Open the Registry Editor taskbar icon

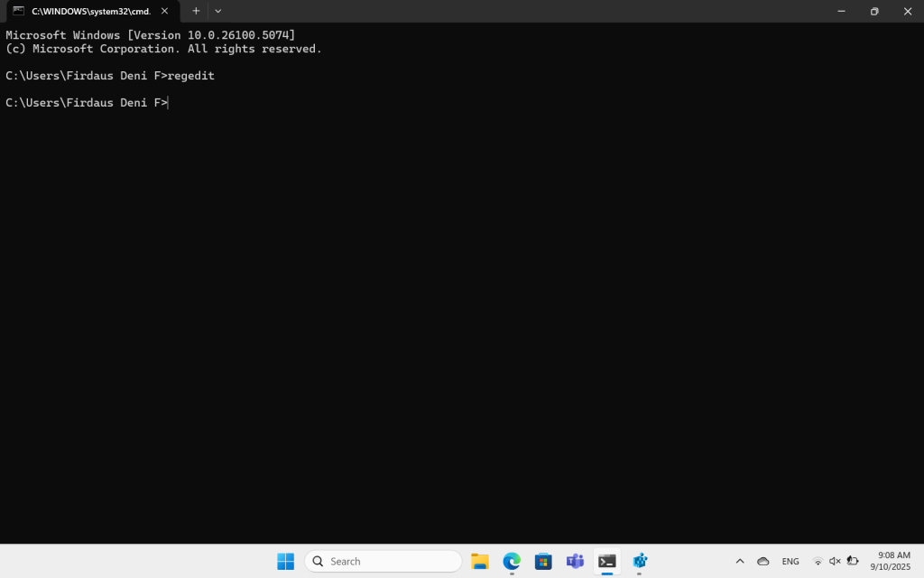pos(640,562)
